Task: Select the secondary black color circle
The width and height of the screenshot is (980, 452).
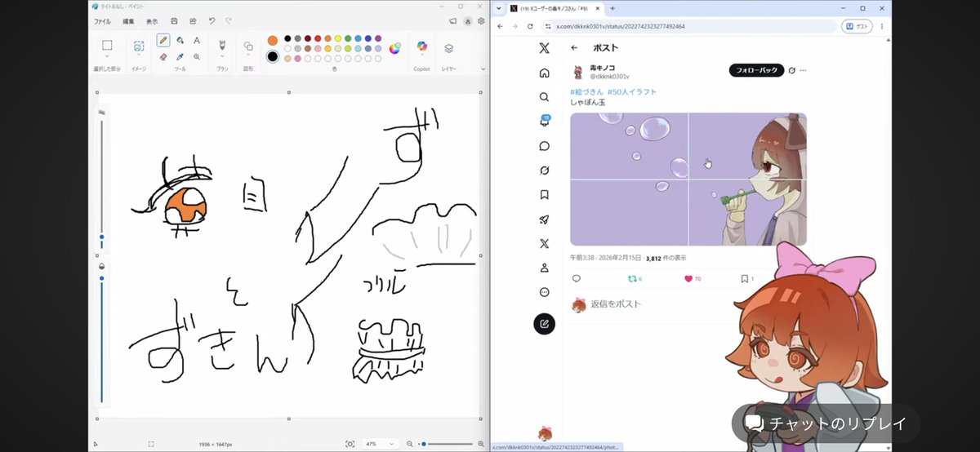Action: pos(272,56)
